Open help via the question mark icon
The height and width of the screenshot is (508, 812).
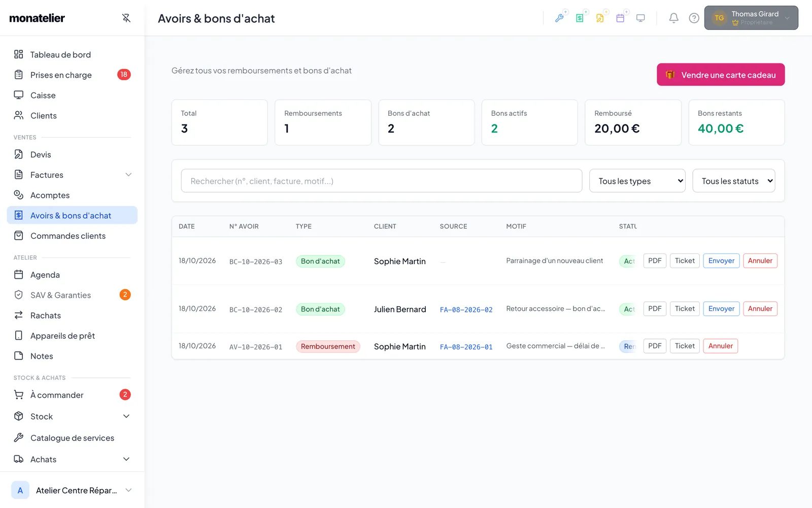pyautogui.click(x=694, y=18)
